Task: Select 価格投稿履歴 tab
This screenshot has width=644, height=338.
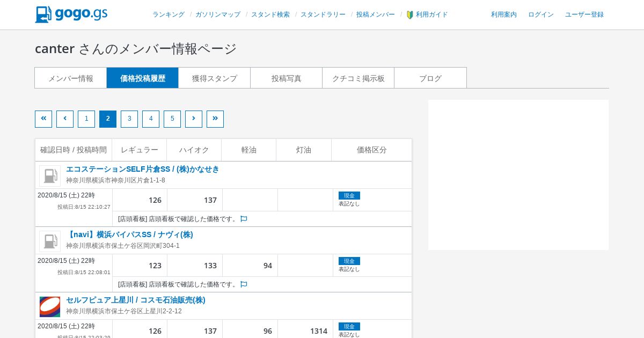Action: point(143,78)
